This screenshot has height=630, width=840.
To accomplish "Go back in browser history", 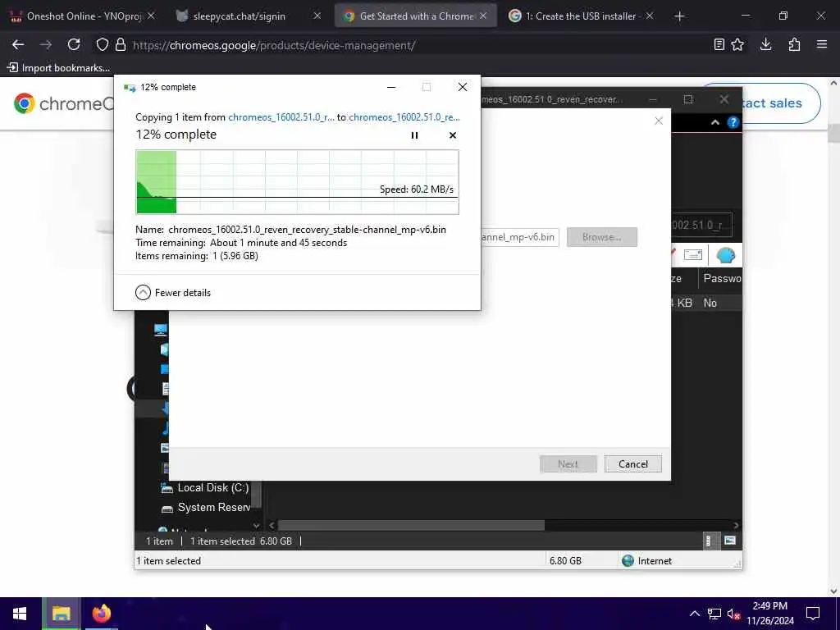I will pyautogui.click(x=18, y=45).
